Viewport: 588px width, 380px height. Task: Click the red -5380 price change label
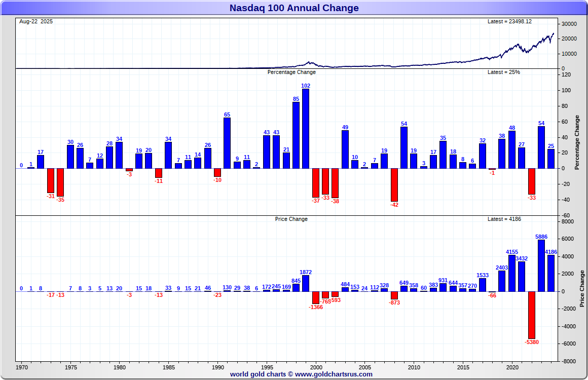pyautogui.click(x=531, y=342)
